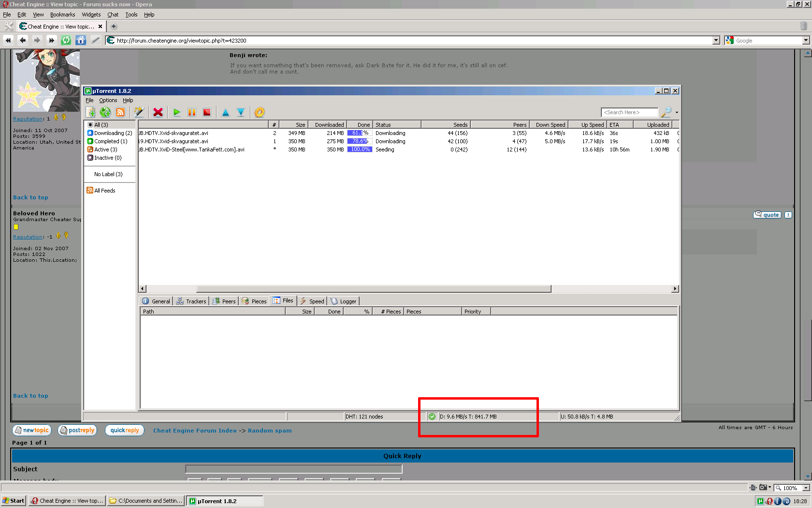This screenshot has height=508, width=812.
Task: Move torrent down the queue
Action: point(241,112)
